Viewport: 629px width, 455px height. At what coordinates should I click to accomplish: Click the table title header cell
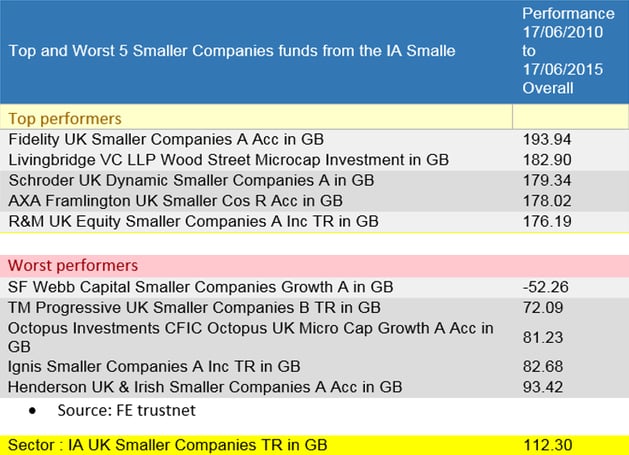point(257,52)
